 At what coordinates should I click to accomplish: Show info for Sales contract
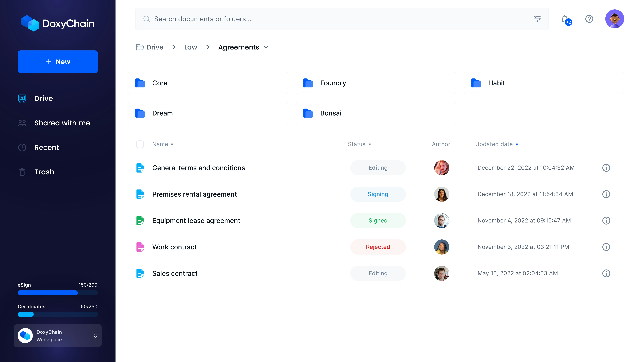pos(606,273)
